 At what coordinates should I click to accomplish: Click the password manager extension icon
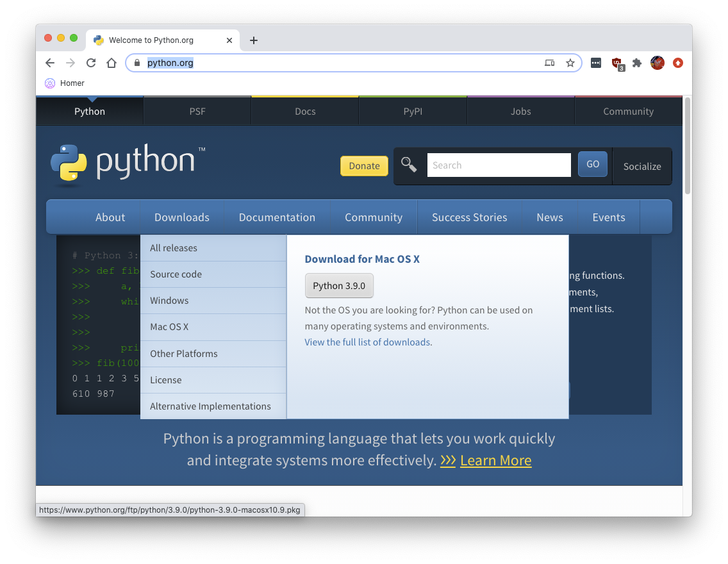(596, 63)
